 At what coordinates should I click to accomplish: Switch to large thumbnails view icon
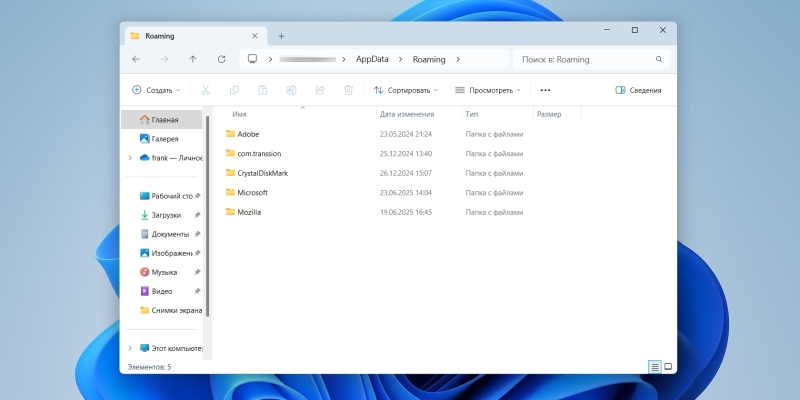point(668,367)
